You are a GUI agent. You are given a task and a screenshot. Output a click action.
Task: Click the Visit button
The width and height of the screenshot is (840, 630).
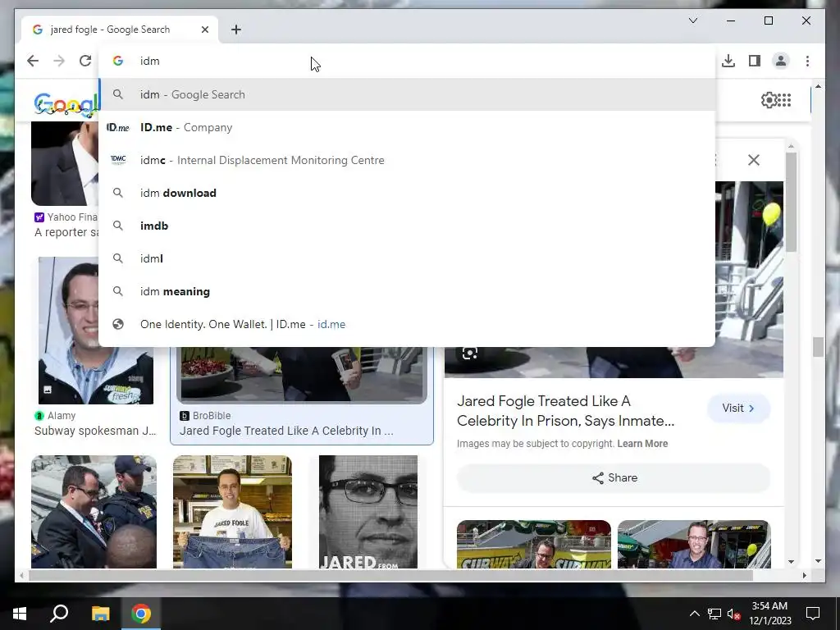[739, 409]
